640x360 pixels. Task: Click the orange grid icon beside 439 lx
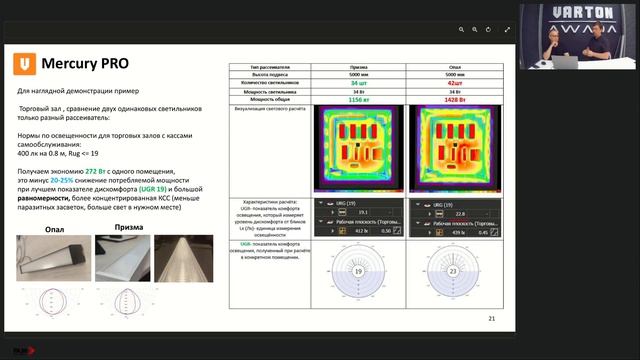click(x=439, y=233)
